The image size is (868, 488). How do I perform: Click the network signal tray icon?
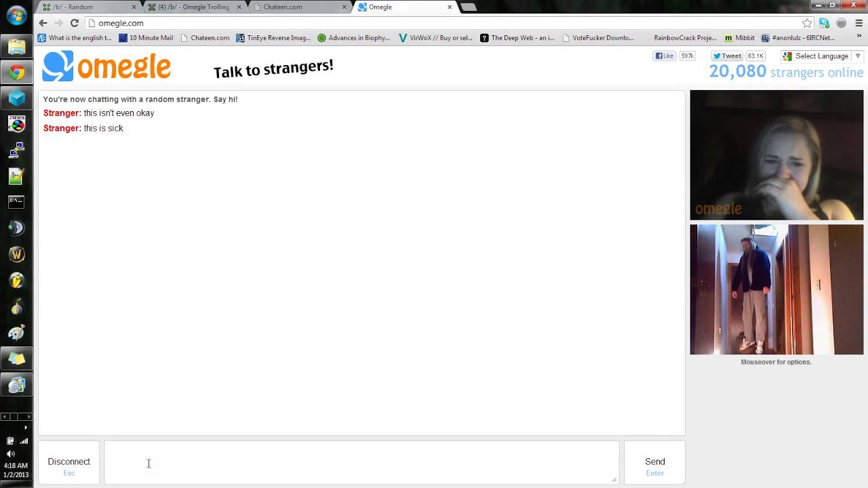[24, 441]
